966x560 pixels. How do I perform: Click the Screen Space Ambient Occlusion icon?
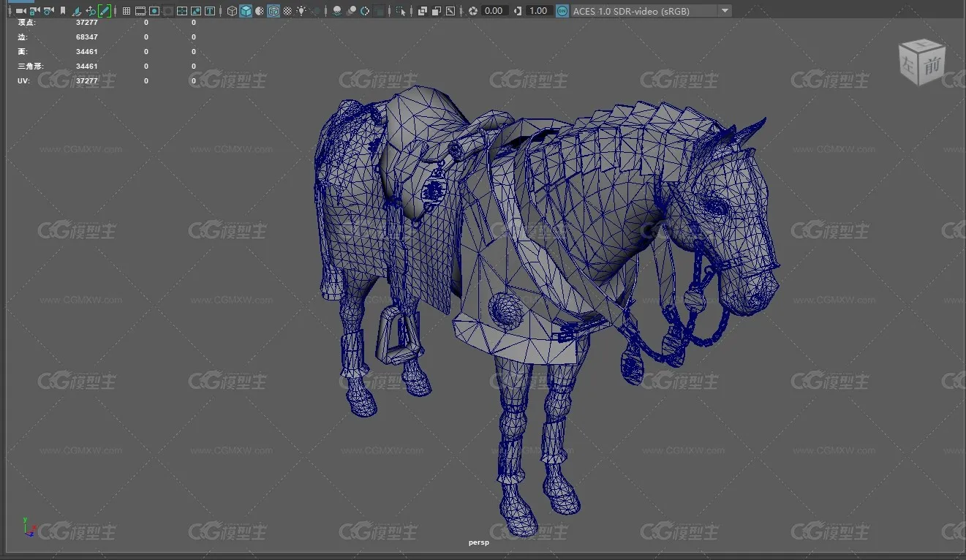click(337, 11)
